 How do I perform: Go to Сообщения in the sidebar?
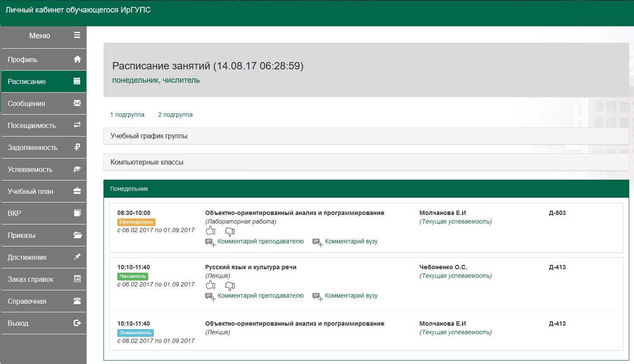pyautogui.click(x=44, y=103)
